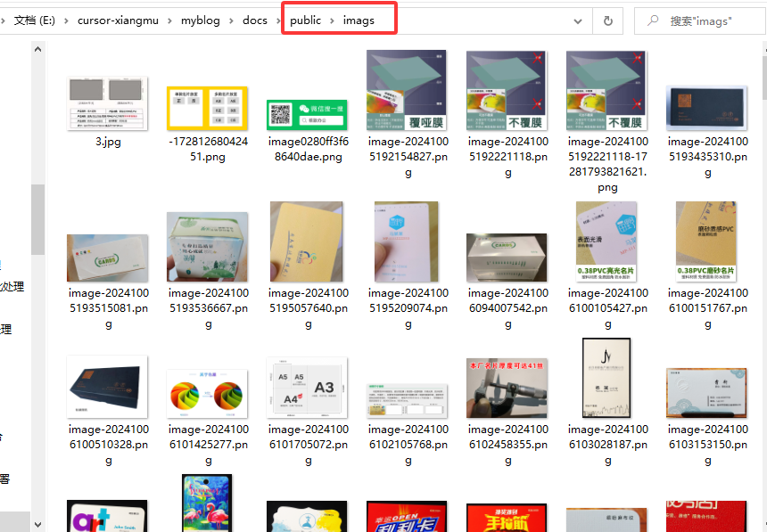Select the A3 A4 A5 paper size thumbnail

[x=307, y=388]
